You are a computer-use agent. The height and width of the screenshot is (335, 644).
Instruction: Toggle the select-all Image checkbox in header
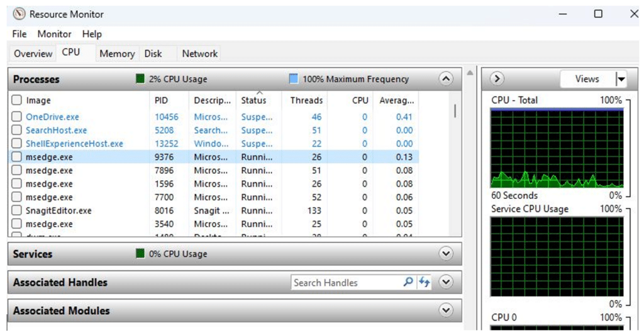[x=17, y=100]
